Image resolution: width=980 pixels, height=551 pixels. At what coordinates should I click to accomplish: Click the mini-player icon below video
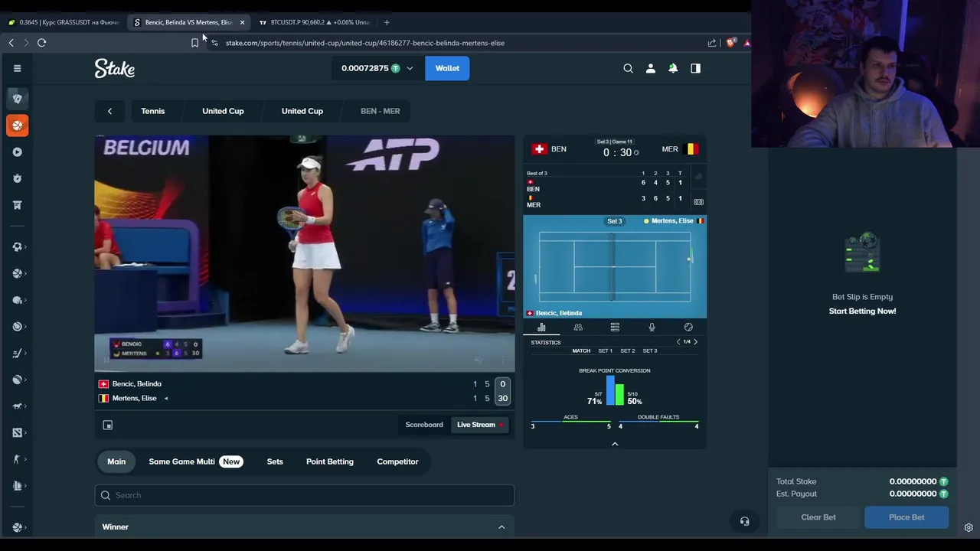(108, 425)
